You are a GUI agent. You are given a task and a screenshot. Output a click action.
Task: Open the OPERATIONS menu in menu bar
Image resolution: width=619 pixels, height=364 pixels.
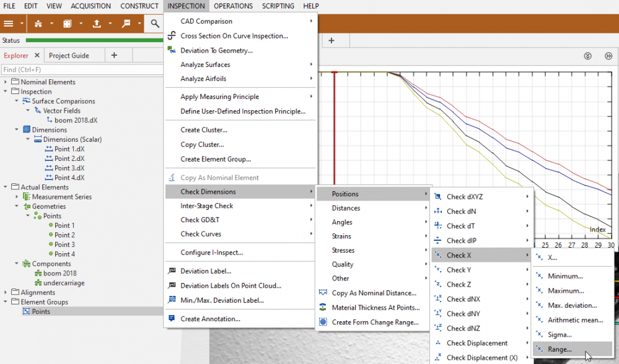(x=233, y=6)
